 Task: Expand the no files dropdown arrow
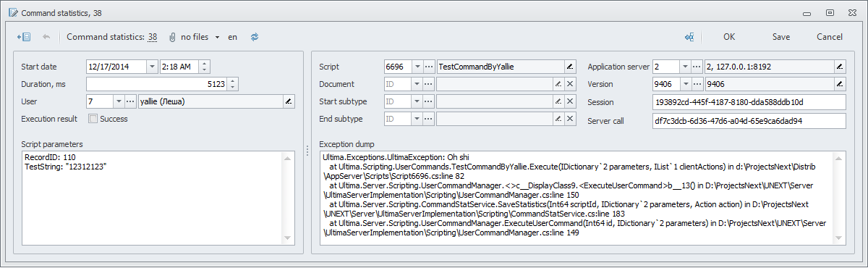[217, 37]
